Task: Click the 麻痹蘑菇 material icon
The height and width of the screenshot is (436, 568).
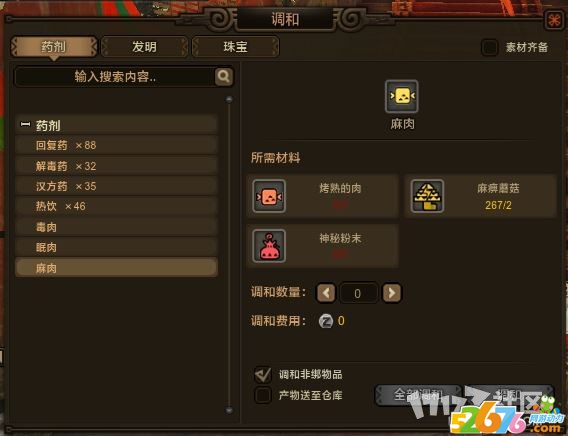Action: coord(427,196)
